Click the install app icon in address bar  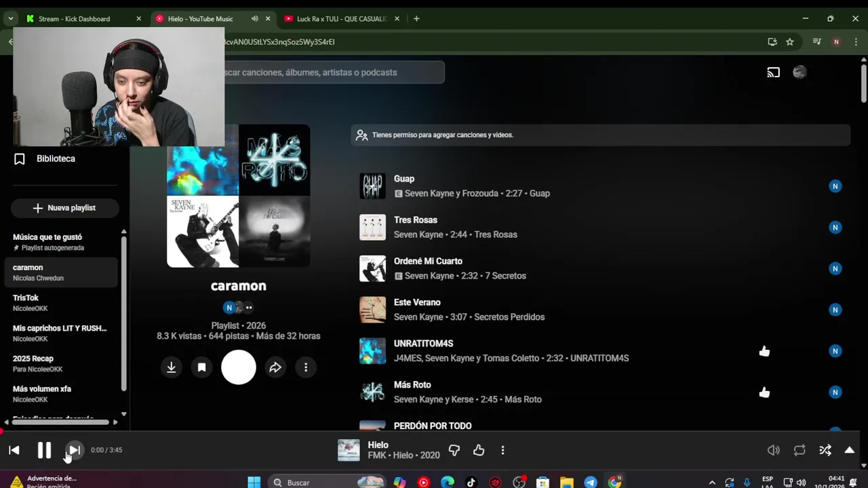[772, 42]
